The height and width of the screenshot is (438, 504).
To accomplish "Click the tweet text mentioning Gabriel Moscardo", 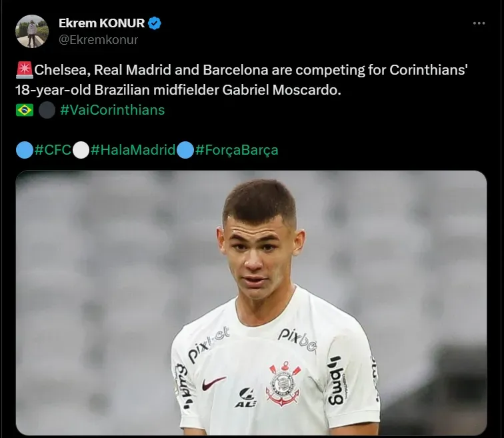I will click(241, 80).
